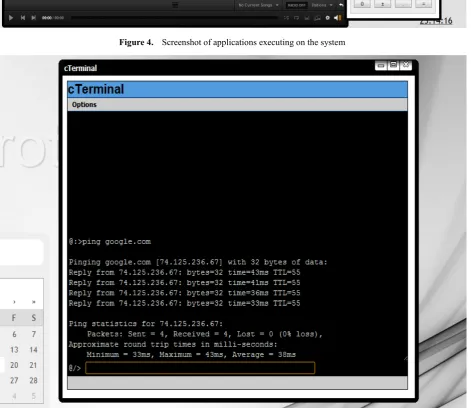Maximize the cTerminal window

tap(393, 65)
